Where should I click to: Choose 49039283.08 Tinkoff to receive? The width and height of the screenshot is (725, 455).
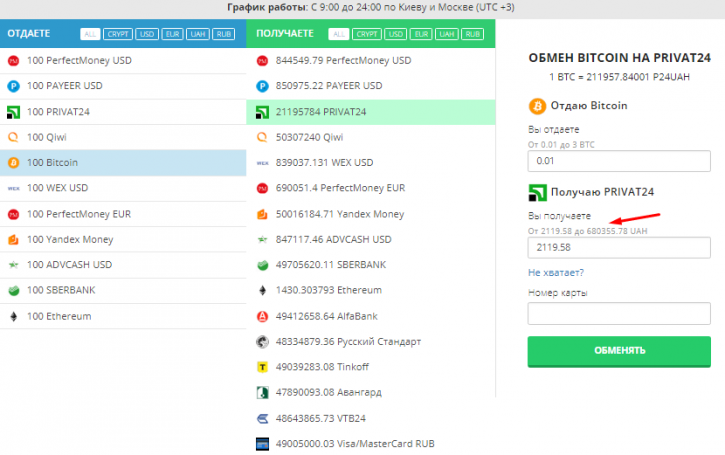[x=371, y=367]
